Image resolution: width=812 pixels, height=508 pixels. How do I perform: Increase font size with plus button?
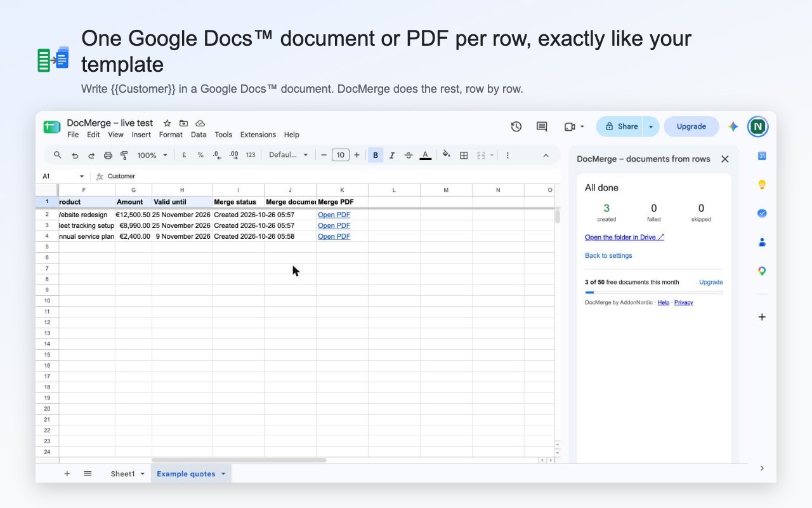357,155
